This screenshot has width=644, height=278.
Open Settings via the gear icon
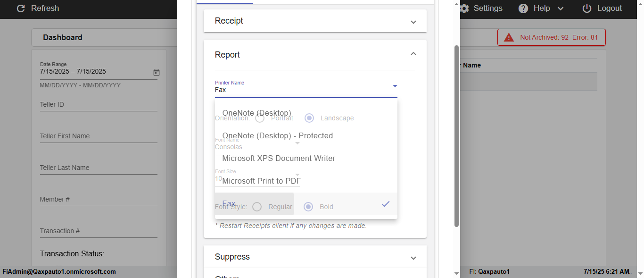[x=465, y=8]
